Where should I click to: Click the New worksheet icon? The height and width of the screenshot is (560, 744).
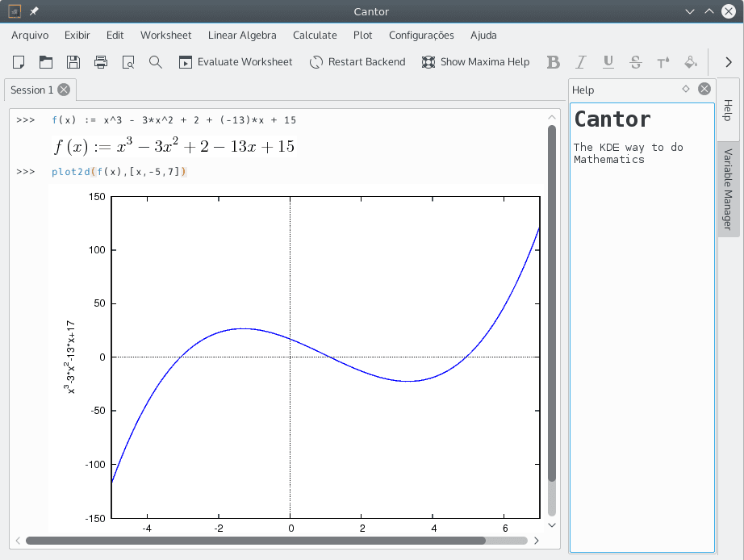click(x=19, y=62)
